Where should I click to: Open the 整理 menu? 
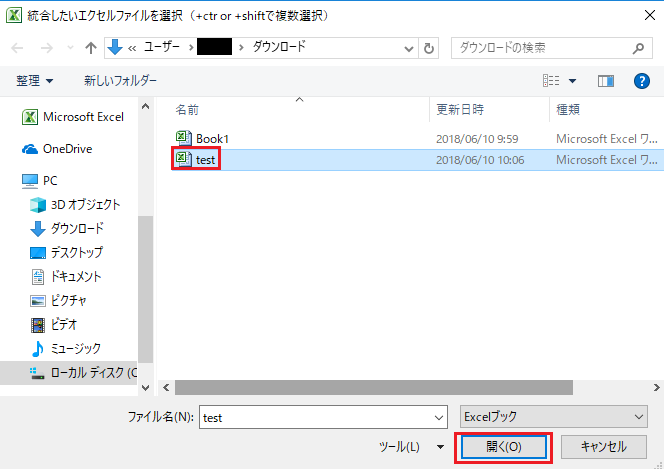click(x=35, y=80)
